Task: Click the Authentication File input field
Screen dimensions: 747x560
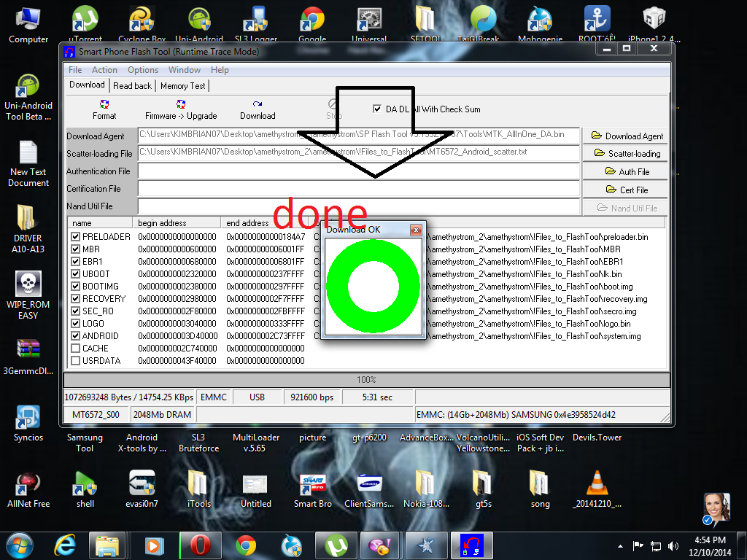Action: [x=357, y=171]
